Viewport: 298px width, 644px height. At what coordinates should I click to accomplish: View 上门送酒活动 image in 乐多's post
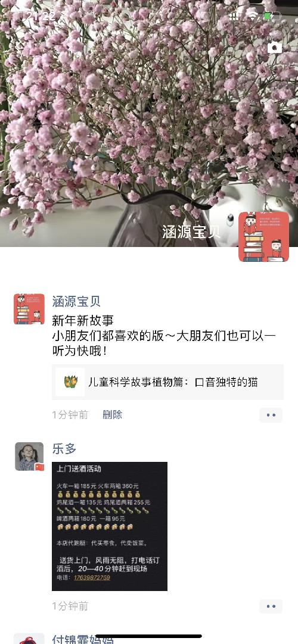pyautogui.click(x=109, y=526)
